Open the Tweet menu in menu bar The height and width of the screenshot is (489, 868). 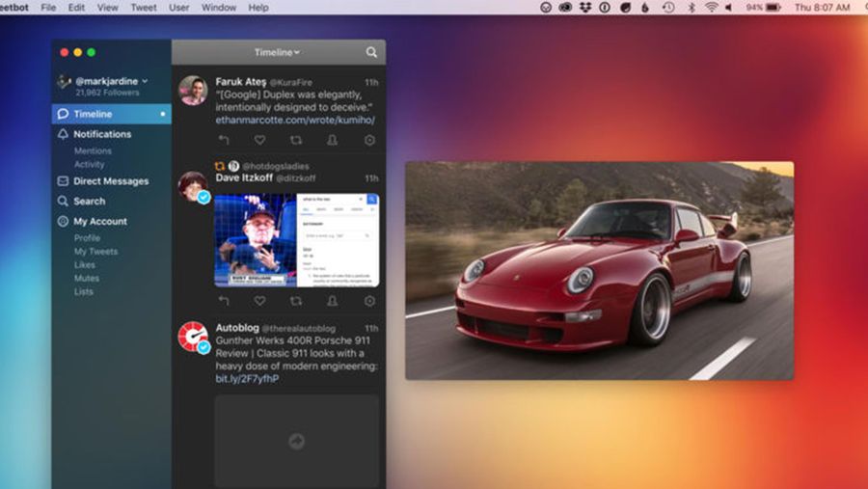pos(144,7)
